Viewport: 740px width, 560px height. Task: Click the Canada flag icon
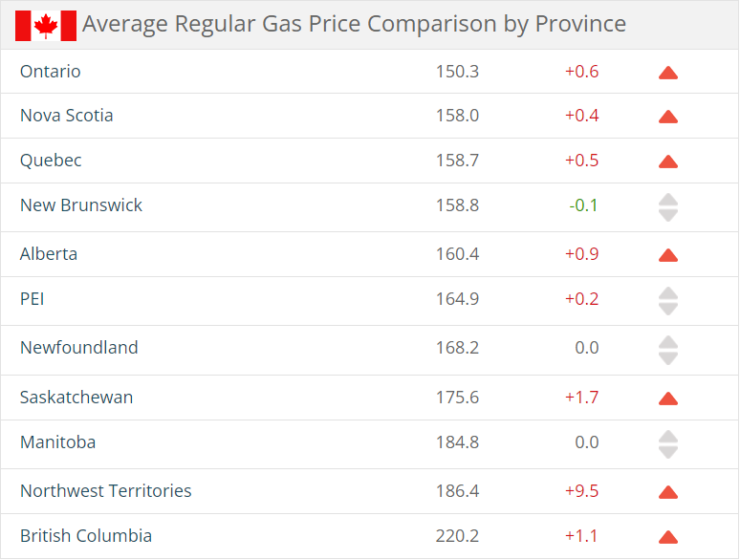point(46,25)
